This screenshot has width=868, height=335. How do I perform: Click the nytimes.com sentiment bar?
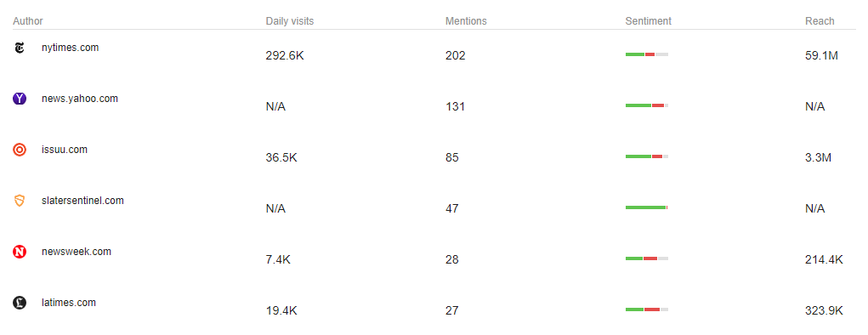[x=647, y=54]
